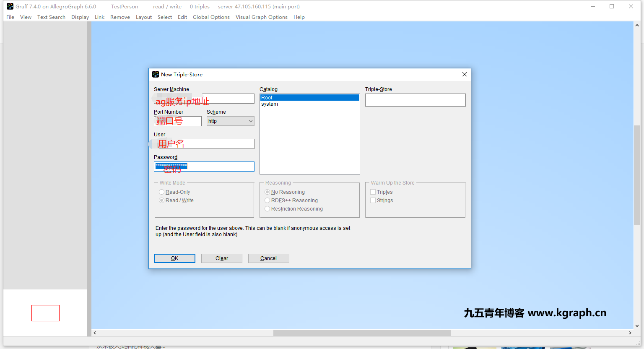Screen dimensions: 644x349
Task: Open the Select menu
Action: pos(165,17)
